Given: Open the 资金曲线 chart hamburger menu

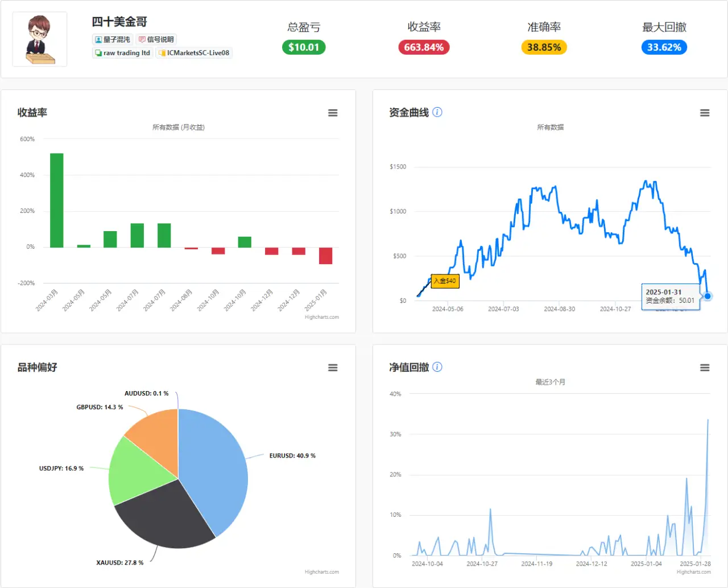Looking at the screenshot, I should [705, 113].
